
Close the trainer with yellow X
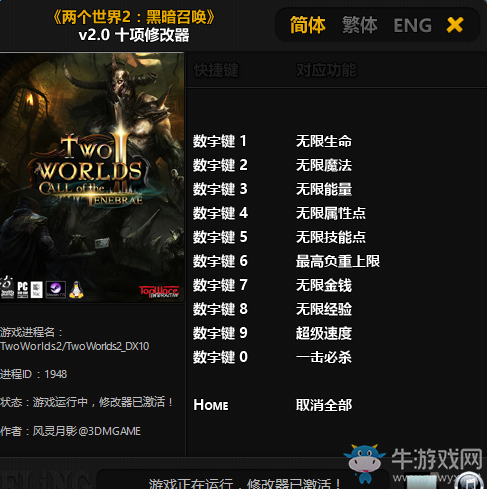(455, 25)
